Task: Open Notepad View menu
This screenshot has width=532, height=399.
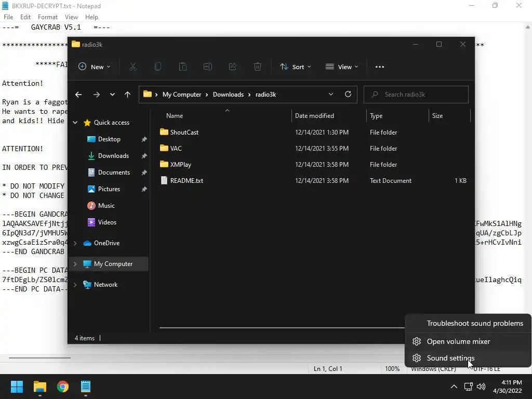Action: 71,17
